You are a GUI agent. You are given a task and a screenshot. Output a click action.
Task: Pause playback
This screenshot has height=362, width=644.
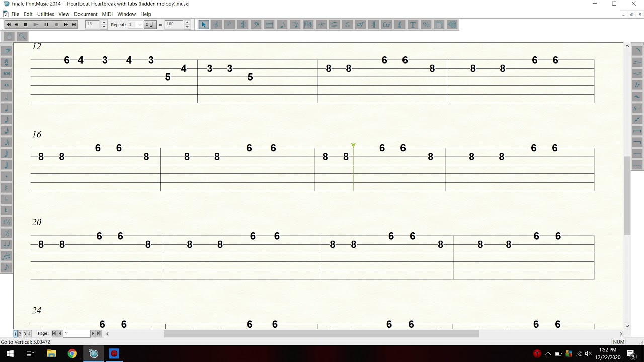pyautogui.click(x=46, y=24)
